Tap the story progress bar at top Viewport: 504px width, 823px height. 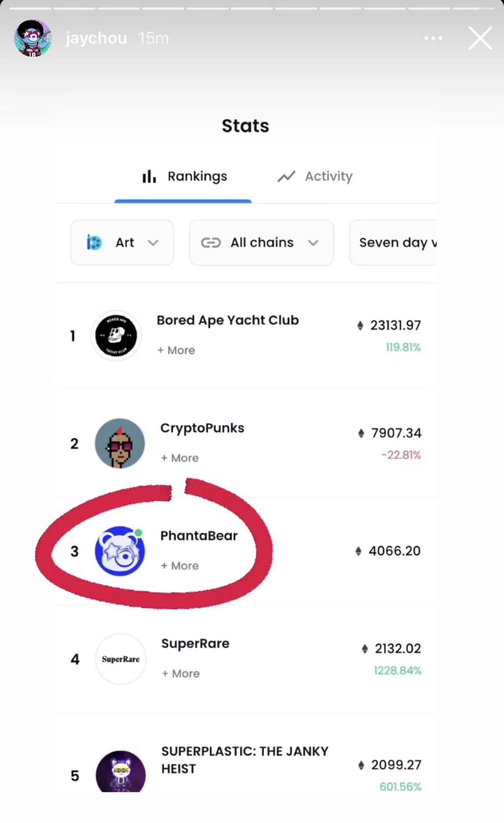point(252,8)
